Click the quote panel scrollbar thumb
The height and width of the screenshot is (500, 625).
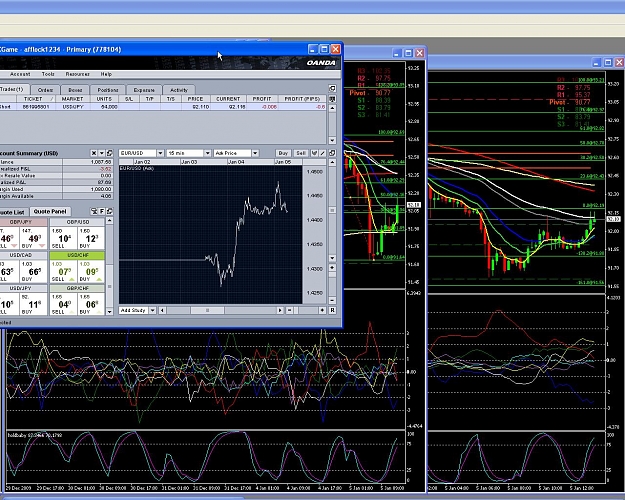click(110, 286)
